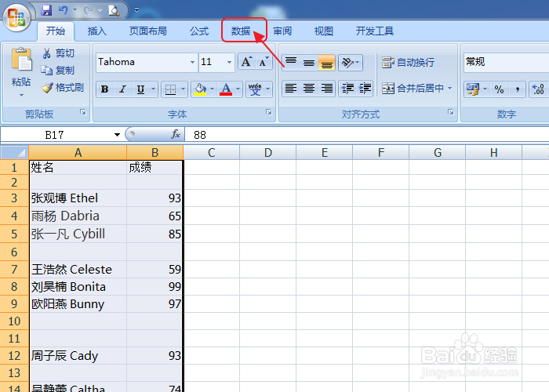Open the 视图 ribbon tab
Viewport: 549px width, 392px height.
click(x=323, y=31)
